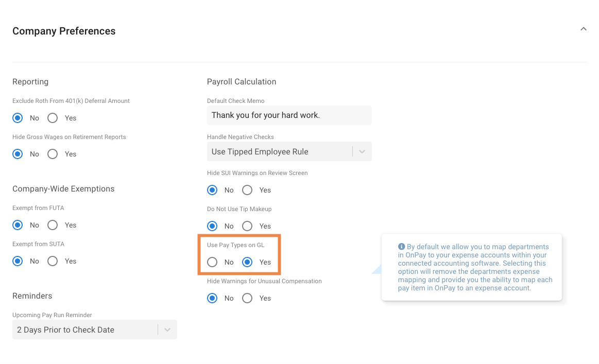
Task: Select No for Exclude Roth From 401(k)
Action: (x=18, y=118)
